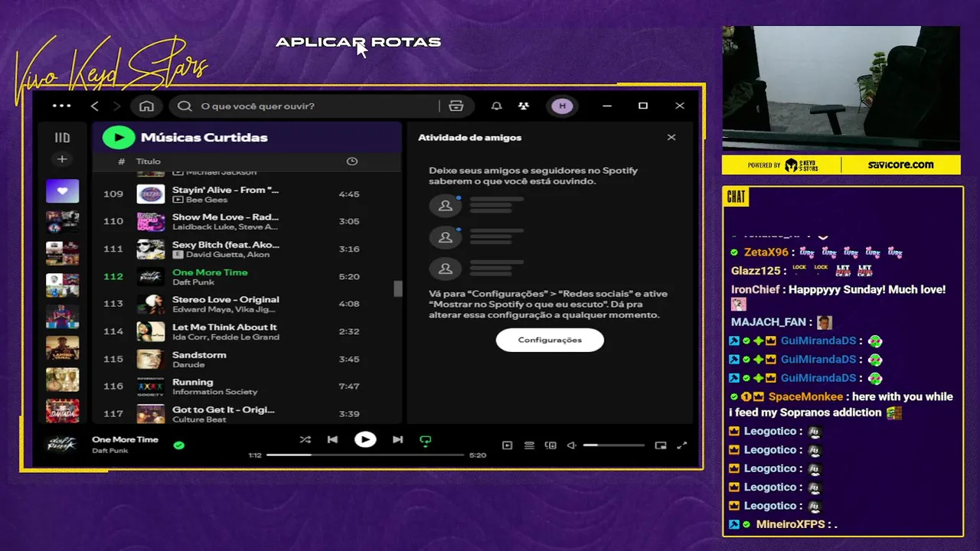Open the Liked Songs heart tile
The width and height of the screenshot is (980, 551).
[x=62, y=191]
